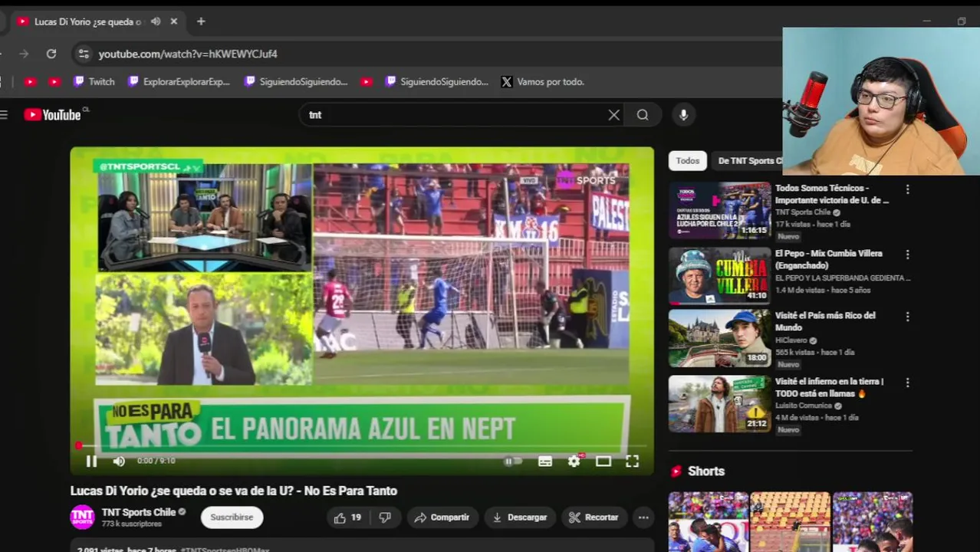
Task: Select the De TNT Sports Chile chip
Action: point(750,160)
